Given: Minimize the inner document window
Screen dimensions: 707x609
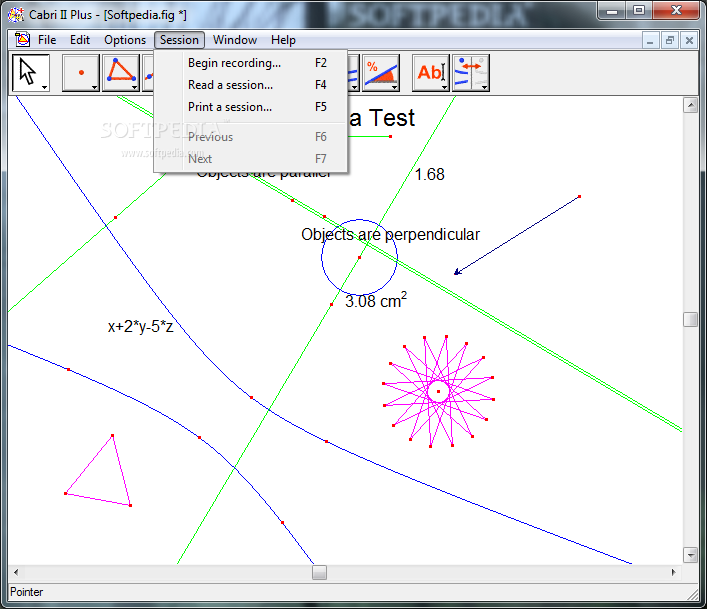Looking at the screenshot, I should (650, 41).
